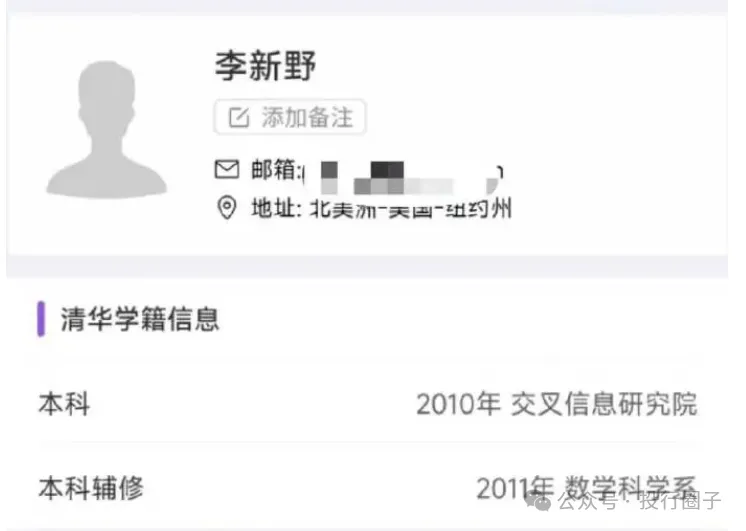Image resolution: width=746 pixels, height=531 pixels.
Task: Click the address 北美洲-美国-纽约州
Action: click(411, 208)
